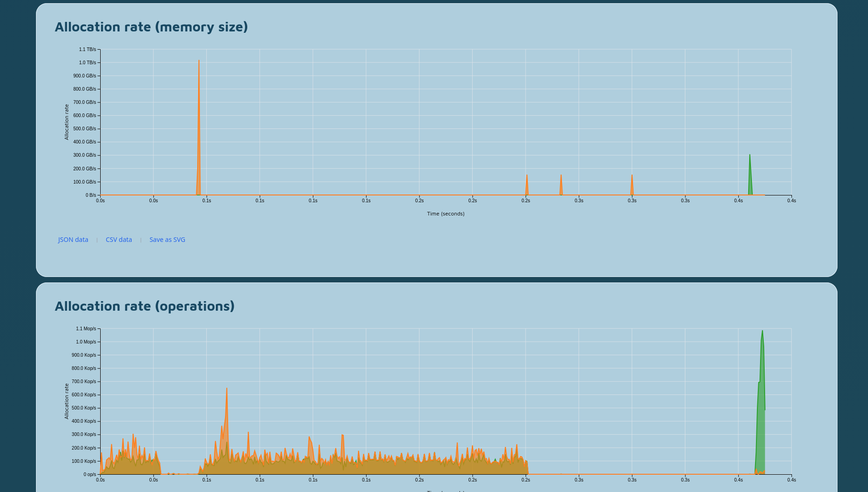Click the '0 B/s' y-axis tick label
Viewport: 868px width, 492px height.
[91, 195]
